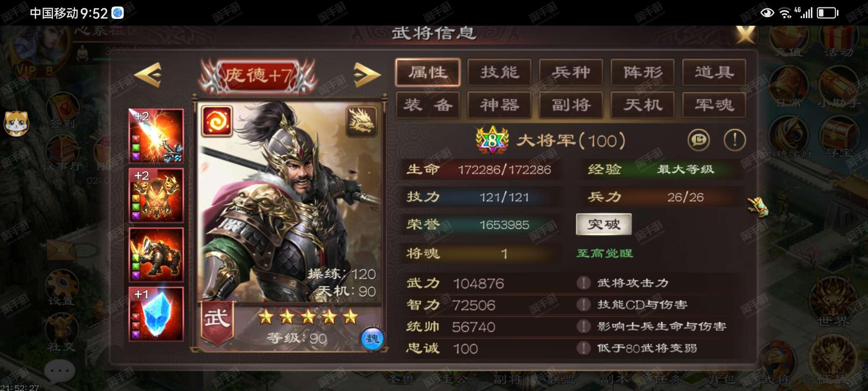Switch to the 技能 tab

(499, 72)
